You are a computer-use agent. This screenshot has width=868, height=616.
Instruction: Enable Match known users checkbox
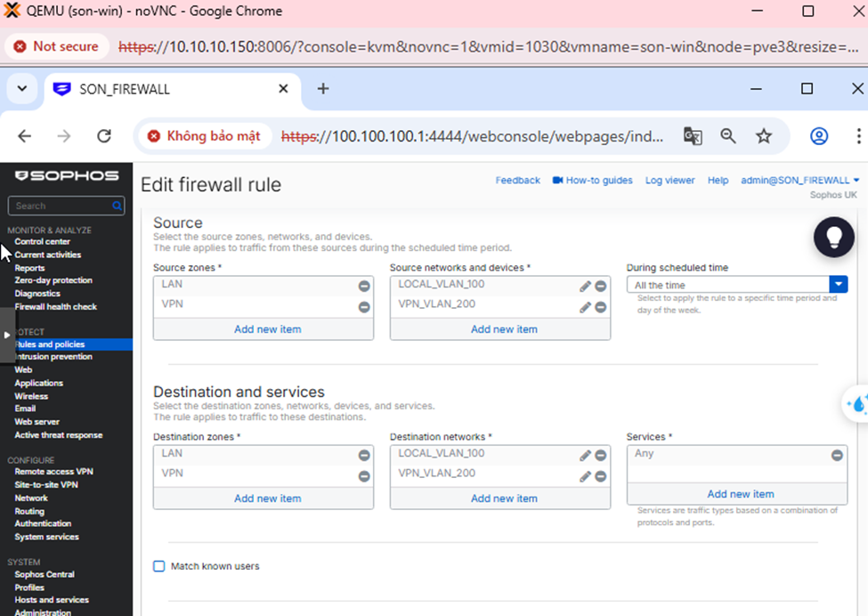click(159, 566)
